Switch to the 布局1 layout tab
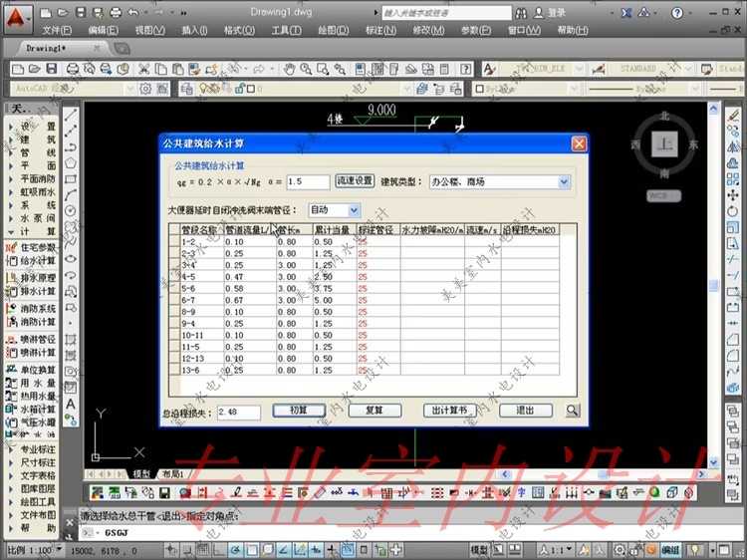 pos(174,473)
